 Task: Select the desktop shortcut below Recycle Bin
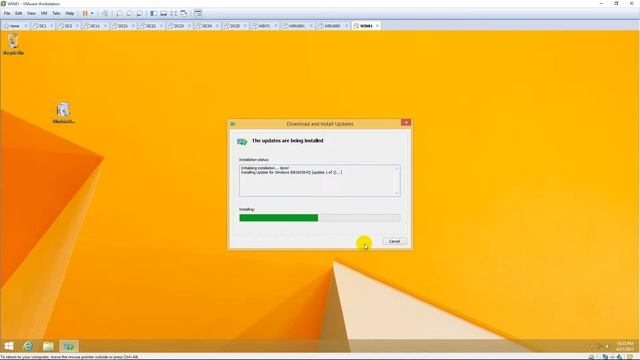click(x=64, y=113)
